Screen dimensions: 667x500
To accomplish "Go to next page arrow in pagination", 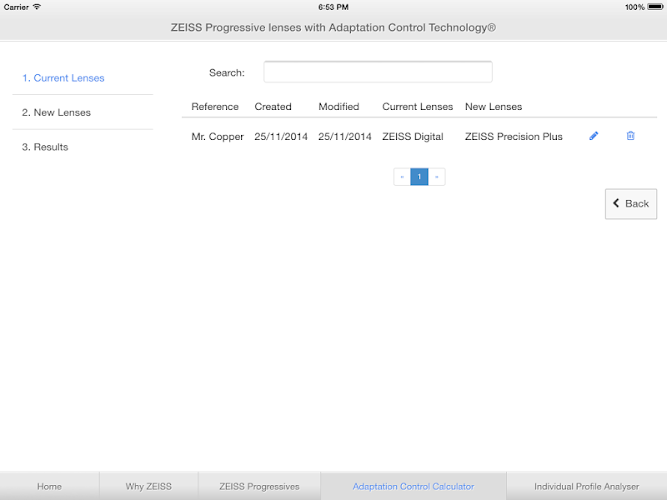I will click(x=436, y=177).
